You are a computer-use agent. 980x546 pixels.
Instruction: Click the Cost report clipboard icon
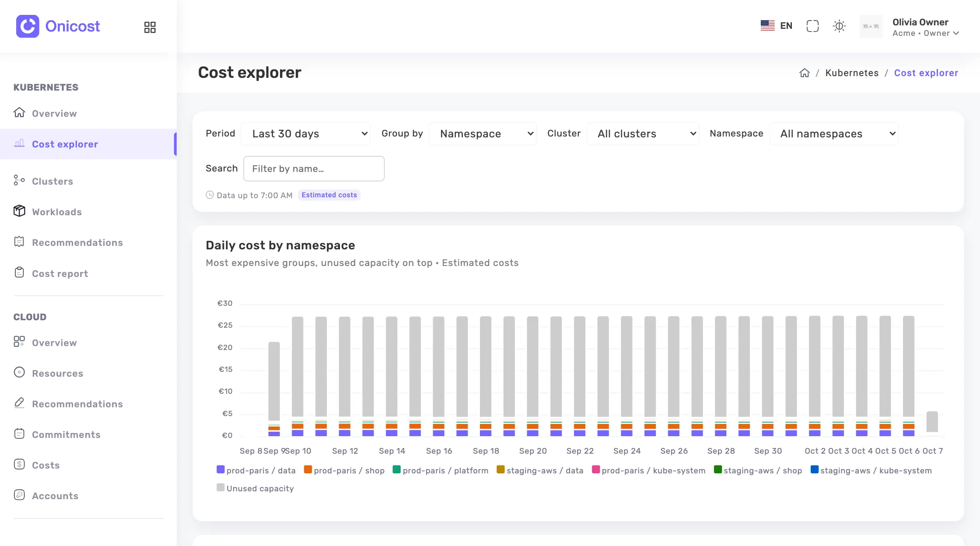(19, 273)
